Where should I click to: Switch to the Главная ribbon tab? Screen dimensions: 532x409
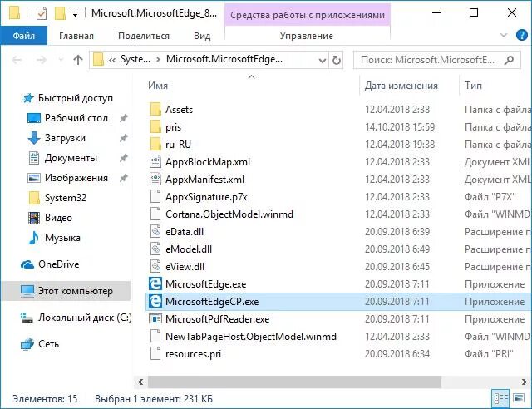pos(76,36)
